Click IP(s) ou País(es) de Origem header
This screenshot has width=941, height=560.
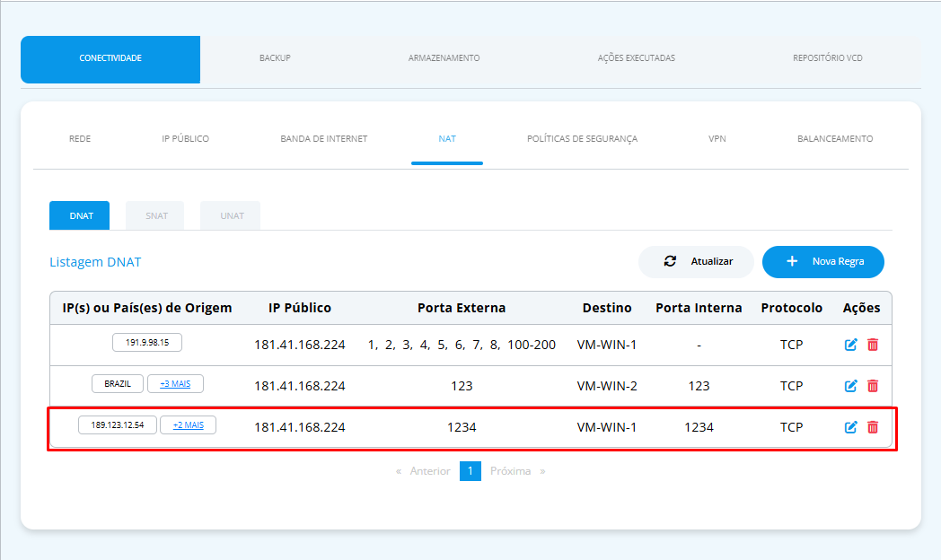(x=147, y=308)
